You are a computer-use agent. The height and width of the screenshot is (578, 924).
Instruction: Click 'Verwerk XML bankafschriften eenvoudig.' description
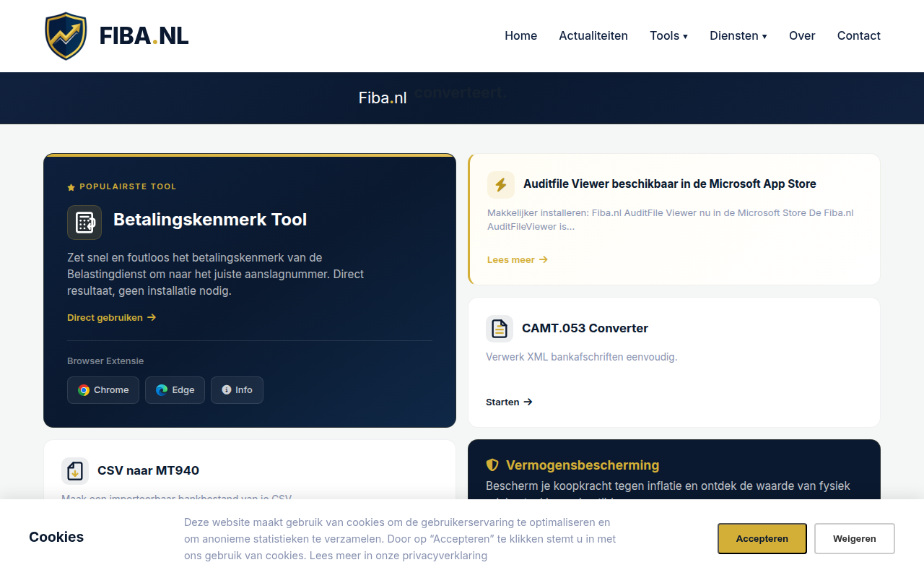(x=582, y=357)
